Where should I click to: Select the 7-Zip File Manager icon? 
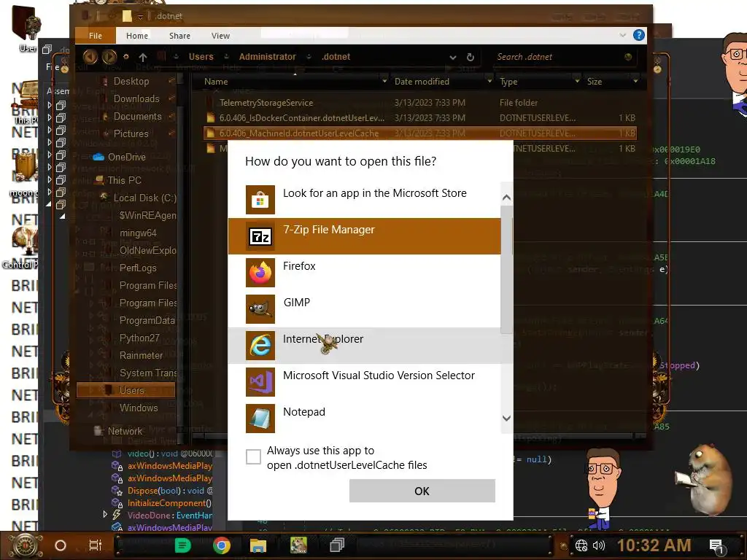pyautogui.click(x=260, y=236)
